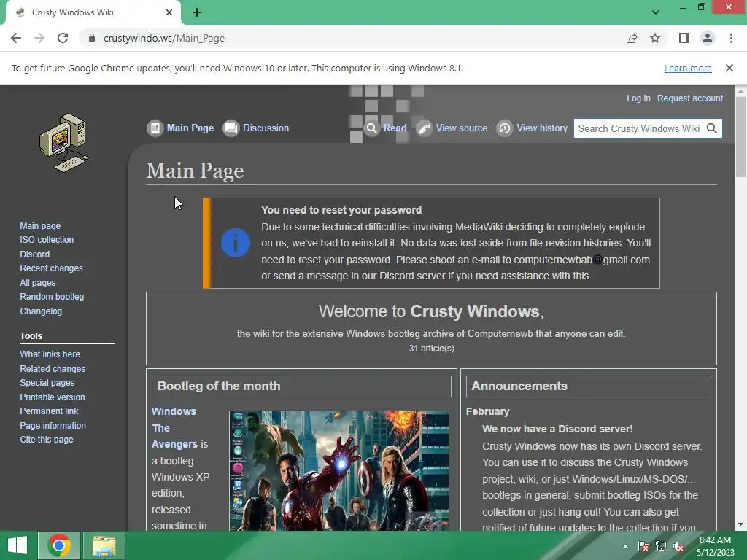This screenshot has width=747, height=560.
Task: Open Main page in the sidebar
Action: tap(40, 226)
